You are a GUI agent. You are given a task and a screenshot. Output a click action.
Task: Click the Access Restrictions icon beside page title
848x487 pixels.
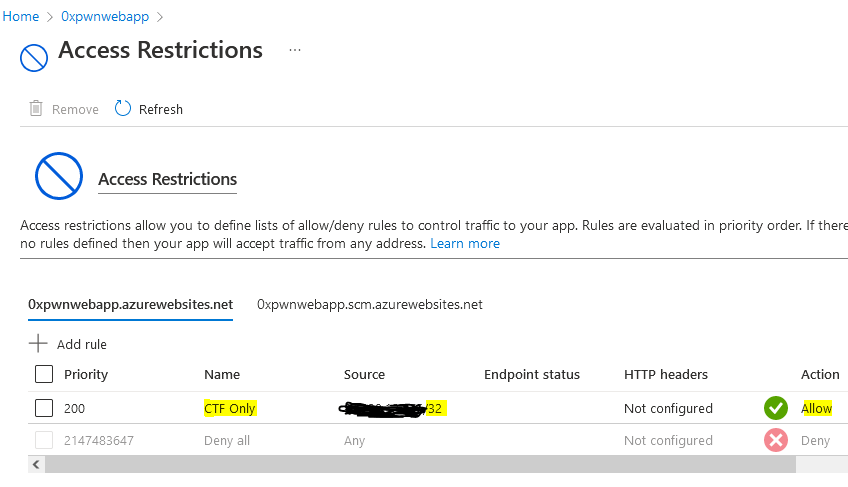pos(34,58)
